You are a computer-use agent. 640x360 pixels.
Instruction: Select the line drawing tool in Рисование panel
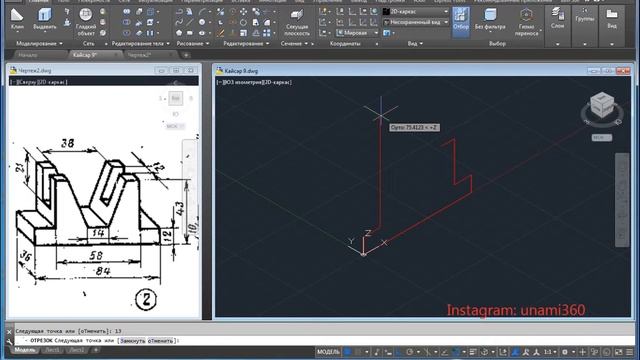click(x=190, y=22)
